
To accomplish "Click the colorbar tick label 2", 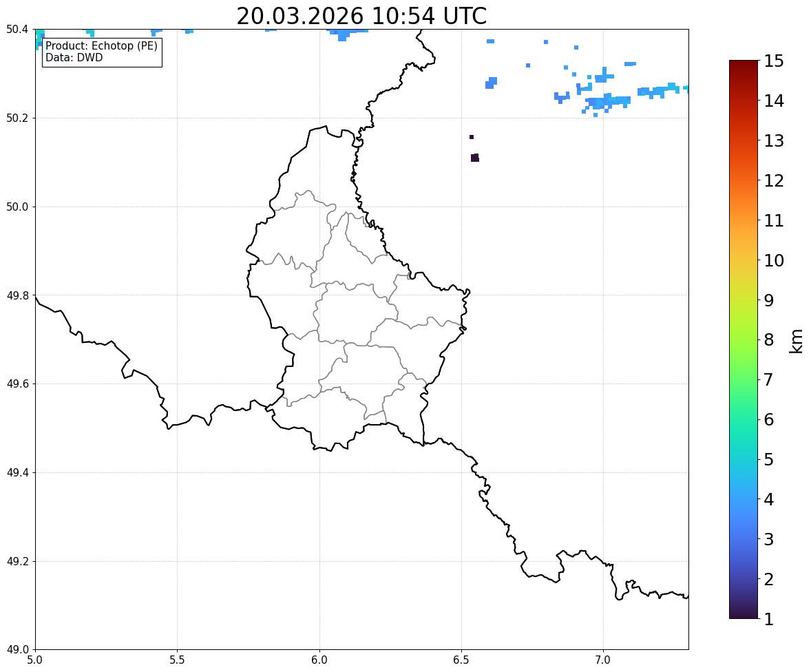I will (x=769, y=579).
